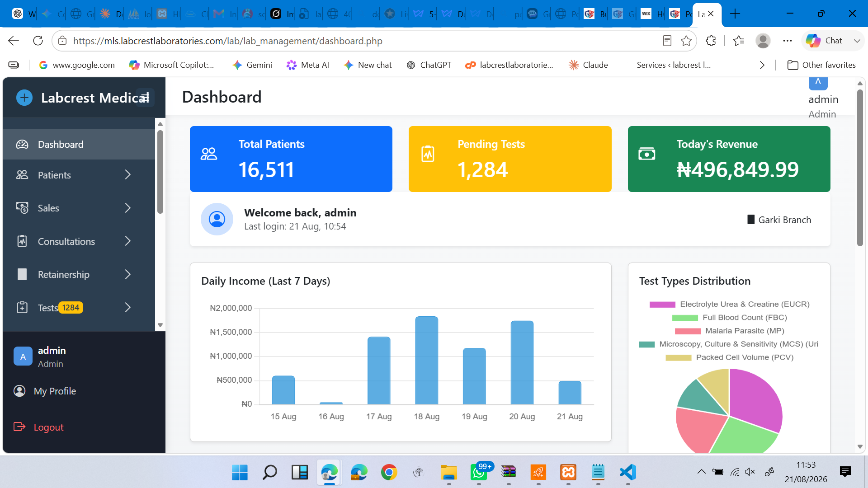Click the 18 Aug income bar
The image size is (868, 488).
426,360
